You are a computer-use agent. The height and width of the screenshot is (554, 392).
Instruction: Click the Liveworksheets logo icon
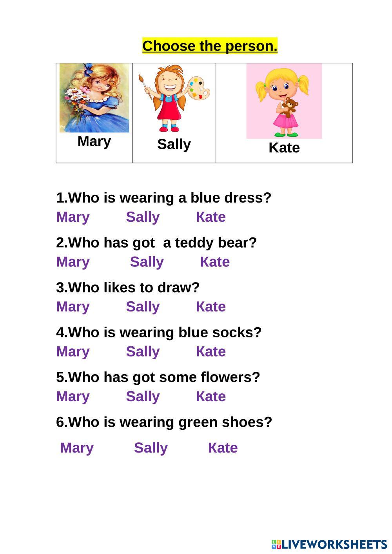tap(276, 544)
